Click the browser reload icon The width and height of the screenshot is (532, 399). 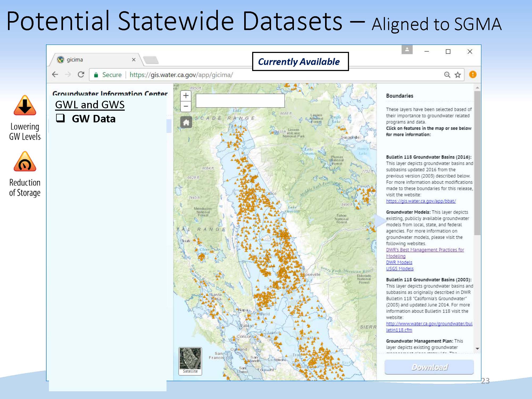pos(81,75)
